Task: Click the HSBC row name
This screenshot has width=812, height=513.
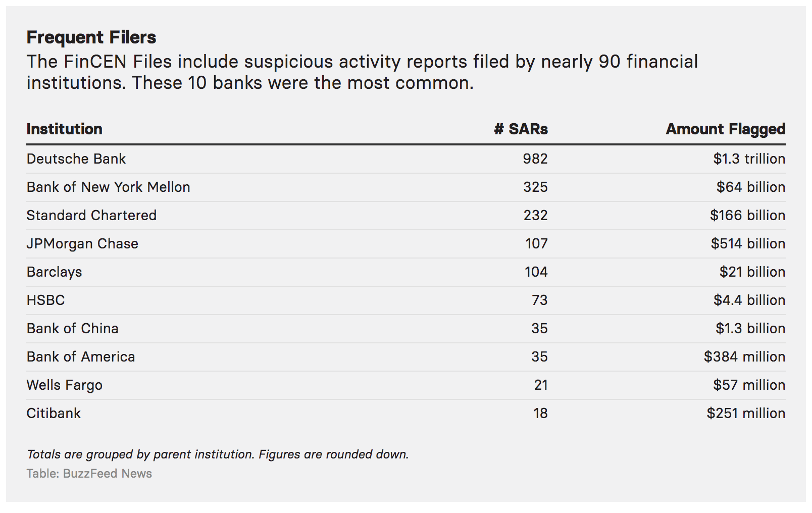Action: pyautogui.click(x=45, y=300)
